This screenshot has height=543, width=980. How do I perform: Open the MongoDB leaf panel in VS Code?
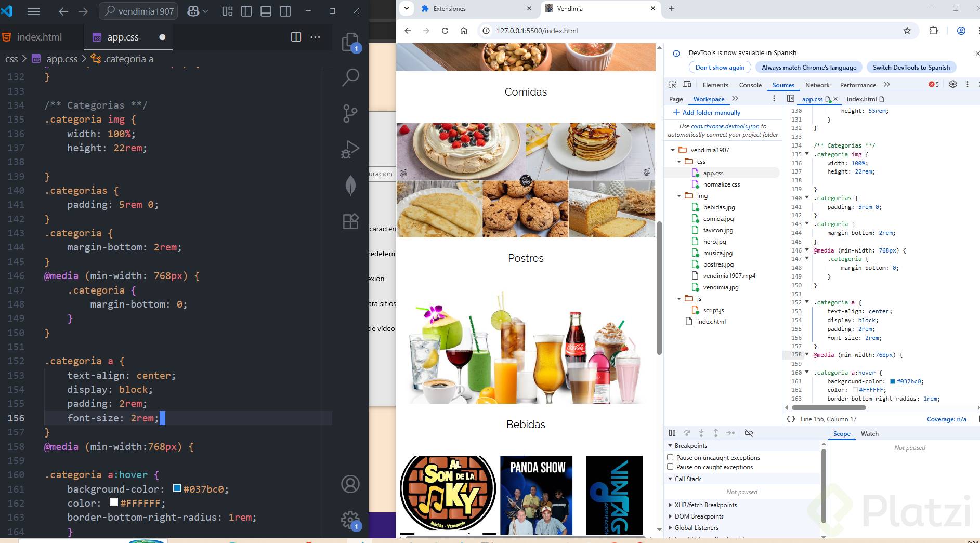350,186
